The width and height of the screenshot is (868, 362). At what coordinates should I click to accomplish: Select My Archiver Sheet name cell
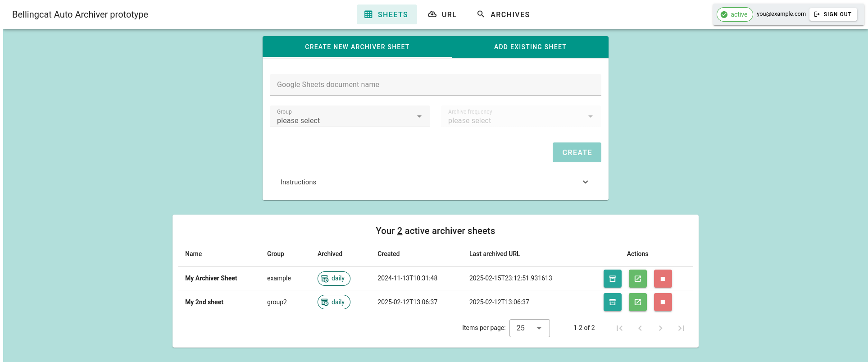tap(211, 278)
